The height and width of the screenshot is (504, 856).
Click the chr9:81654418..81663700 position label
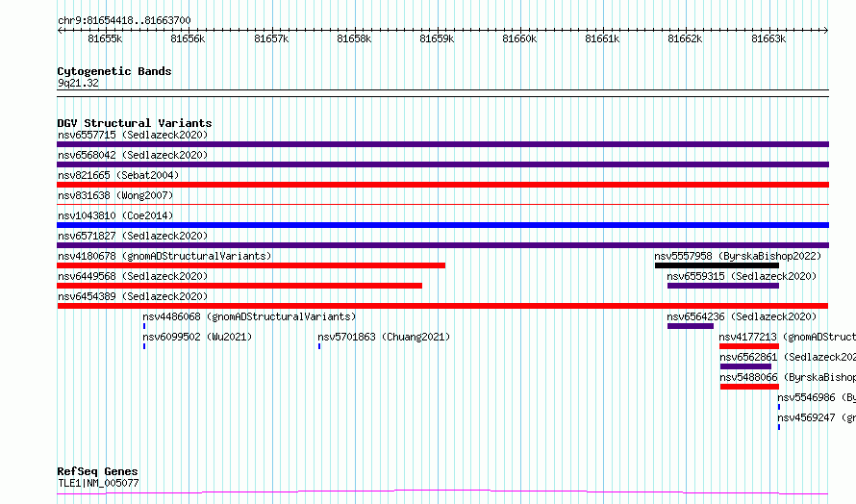click(x=124, y=21)
